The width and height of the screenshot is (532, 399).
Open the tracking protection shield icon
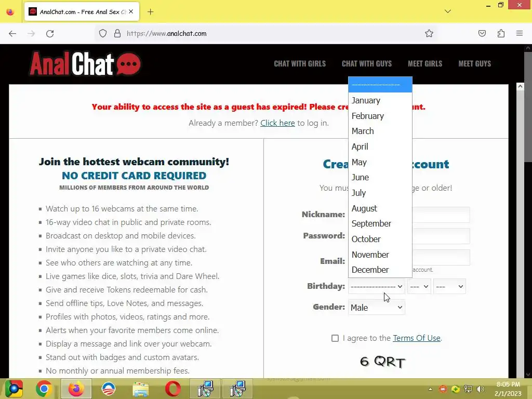pyautogui.click(x=103, y=34)
